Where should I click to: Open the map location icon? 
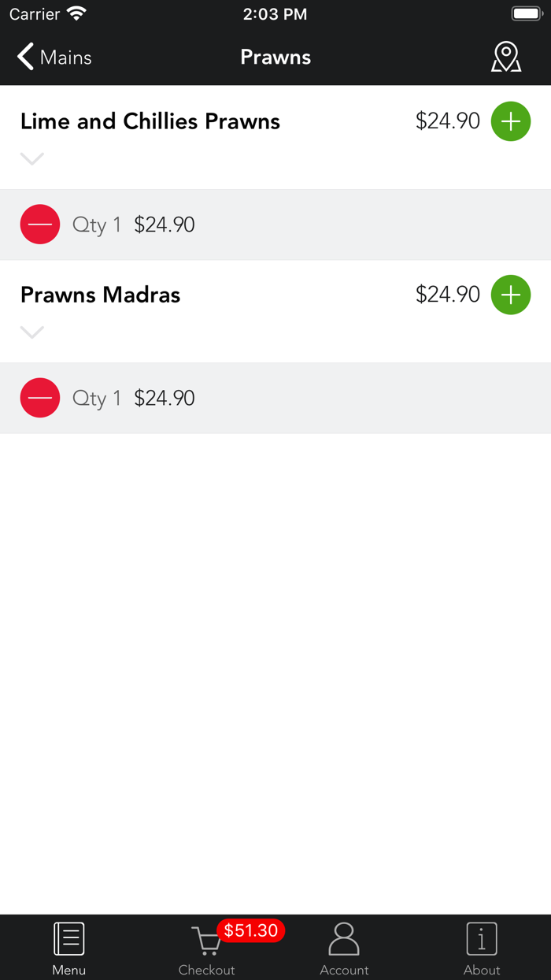pos(506,58)
